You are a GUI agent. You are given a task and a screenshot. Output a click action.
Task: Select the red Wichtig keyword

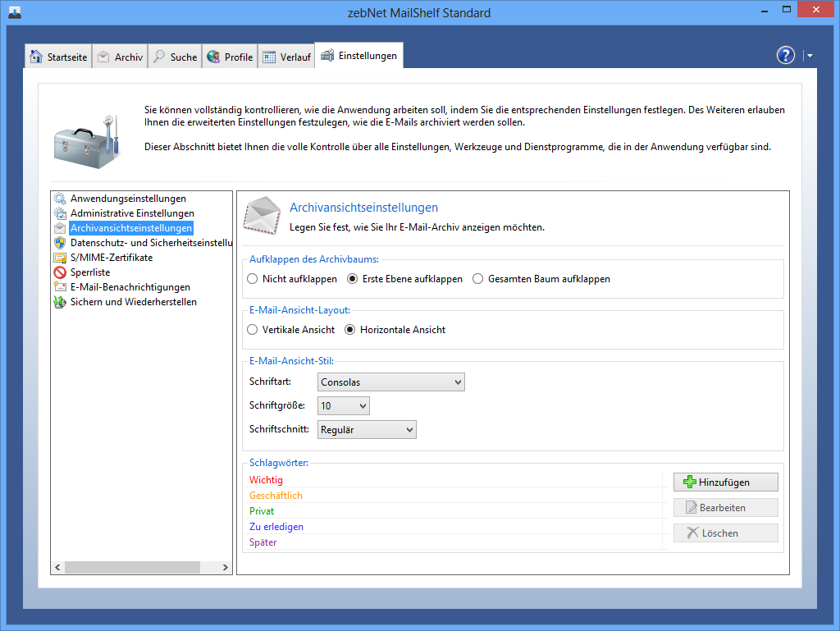[x=267, y=480]
